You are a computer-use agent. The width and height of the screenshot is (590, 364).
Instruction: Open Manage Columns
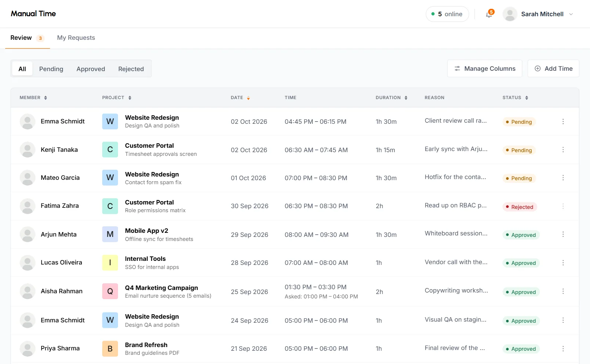click(485, 69)
